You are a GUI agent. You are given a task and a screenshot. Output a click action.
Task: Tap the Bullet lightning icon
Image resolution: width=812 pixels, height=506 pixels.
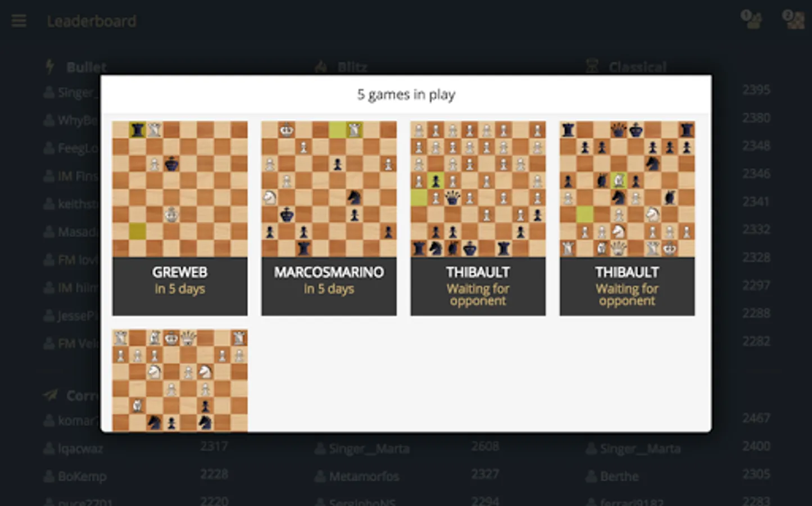pos(50,67)
